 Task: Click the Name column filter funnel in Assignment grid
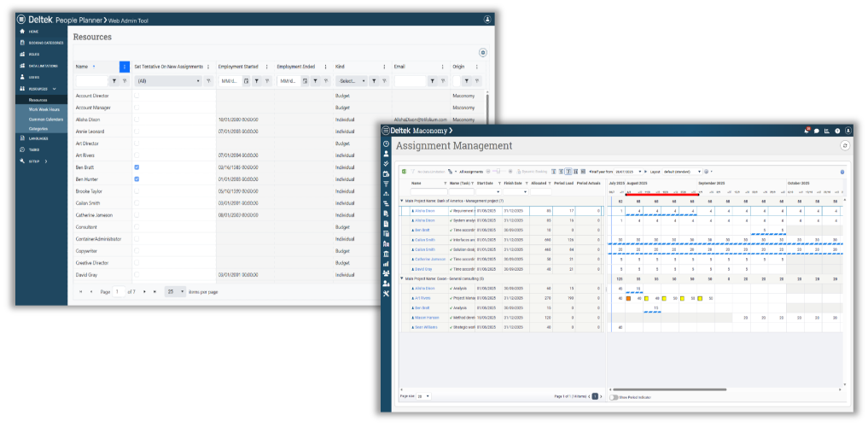[x=445, y=183]
